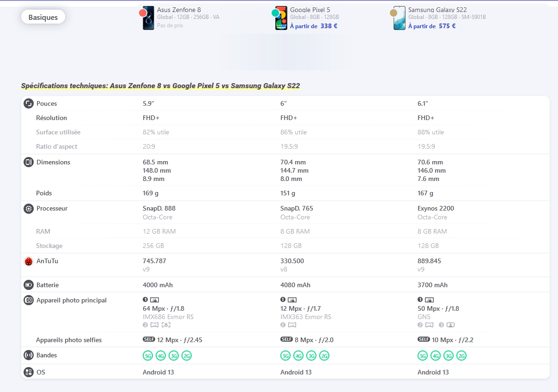
Task: Click the 4G badge for Asus Zenfone 8
Action: [x=161, y=356]
